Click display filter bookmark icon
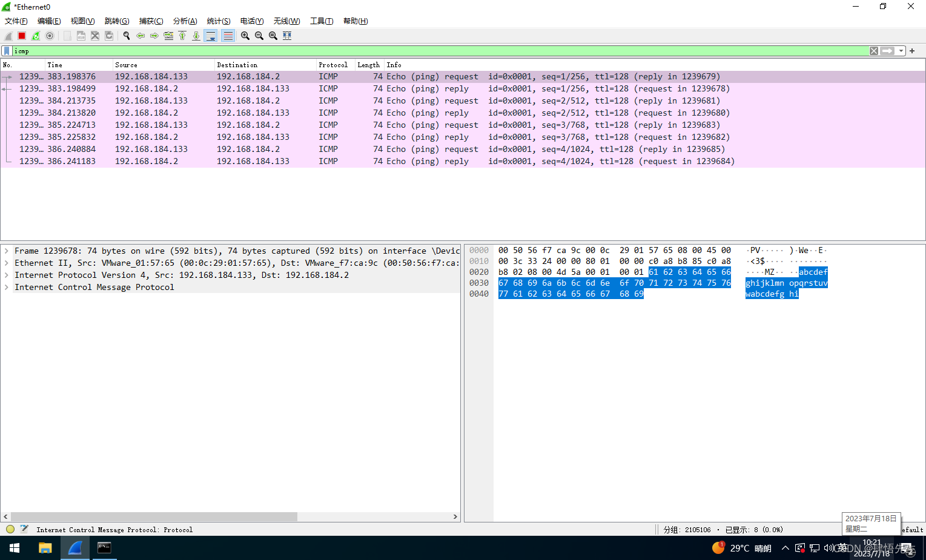926x560 pixels. 7,51
